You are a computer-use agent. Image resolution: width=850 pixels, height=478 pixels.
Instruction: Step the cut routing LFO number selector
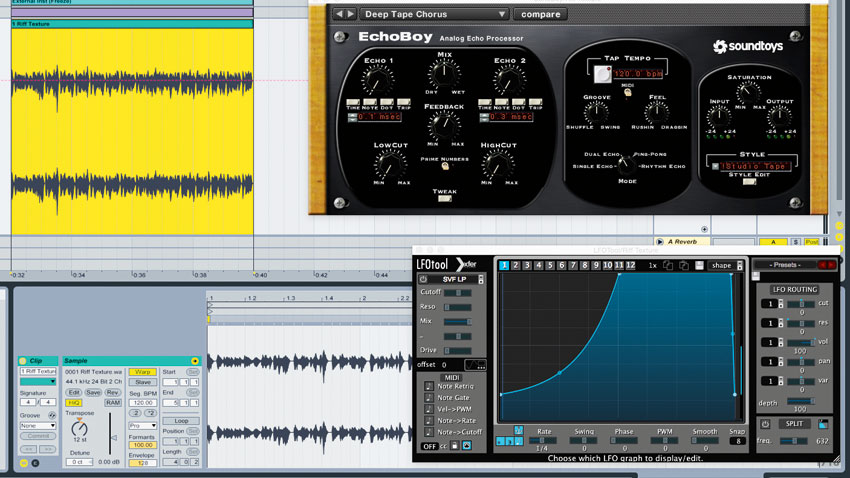point(781,304)
